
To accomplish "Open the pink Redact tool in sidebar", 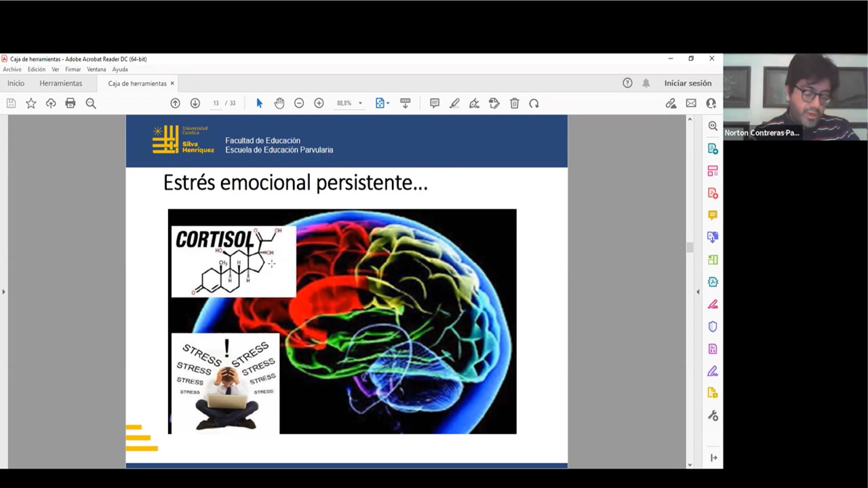I will tap(713, 304).
